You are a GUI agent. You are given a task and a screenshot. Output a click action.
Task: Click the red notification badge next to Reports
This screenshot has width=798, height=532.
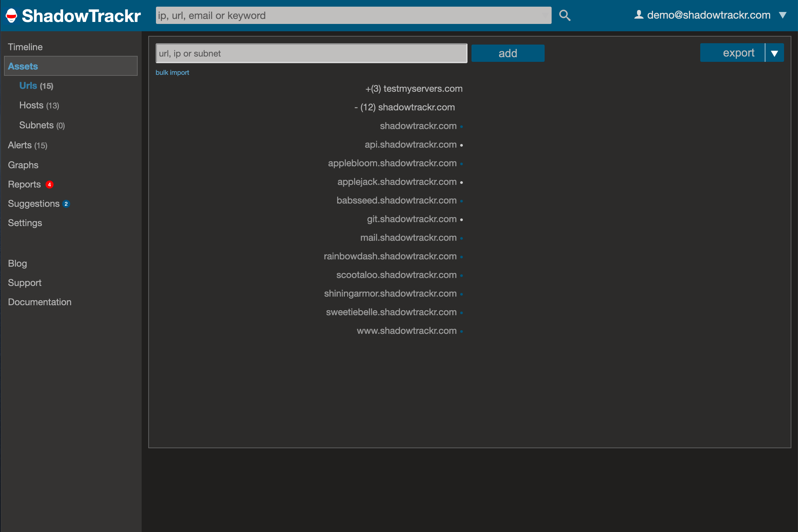(x=50, y=185)
